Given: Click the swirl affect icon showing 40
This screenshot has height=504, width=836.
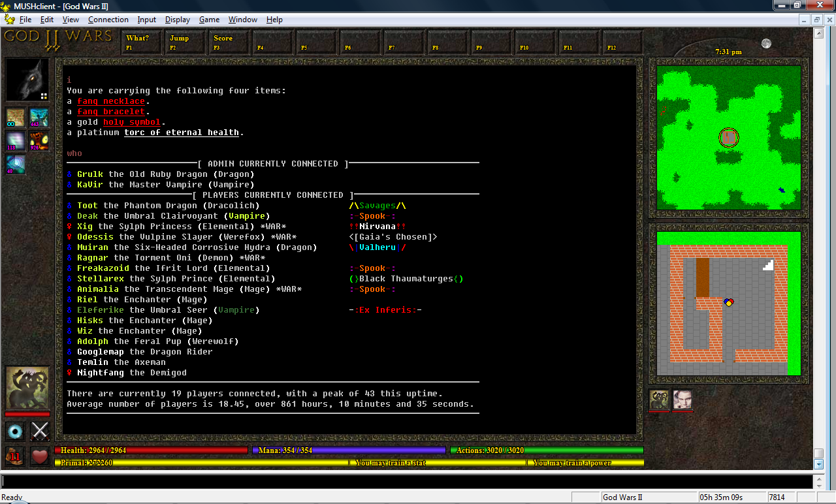Looking at the screenshot, I should pos(16,165).
